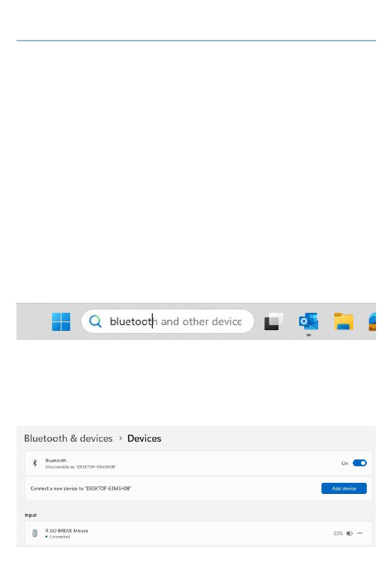Go back to Bluetooth & devices breadcrumb
392x588 pixels.
tap(68, 438)
